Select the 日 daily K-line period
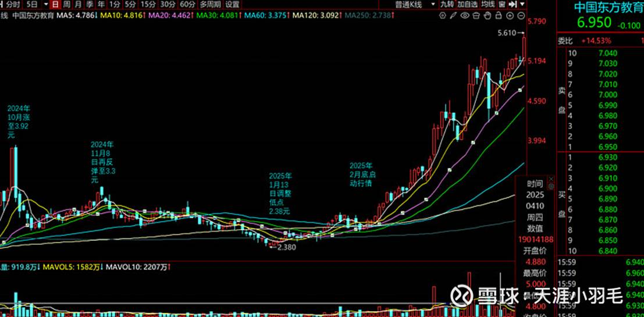 55,5
